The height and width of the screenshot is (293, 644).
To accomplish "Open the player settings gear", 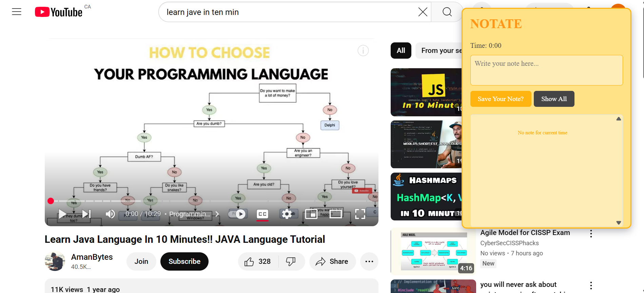I will pyautogui.click(x=287, y=214).
